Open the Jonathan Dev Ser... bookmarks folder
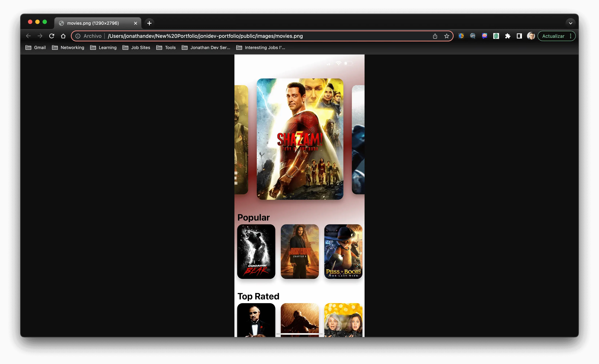The width and height of the screenshot is (599, 364). 206,48
